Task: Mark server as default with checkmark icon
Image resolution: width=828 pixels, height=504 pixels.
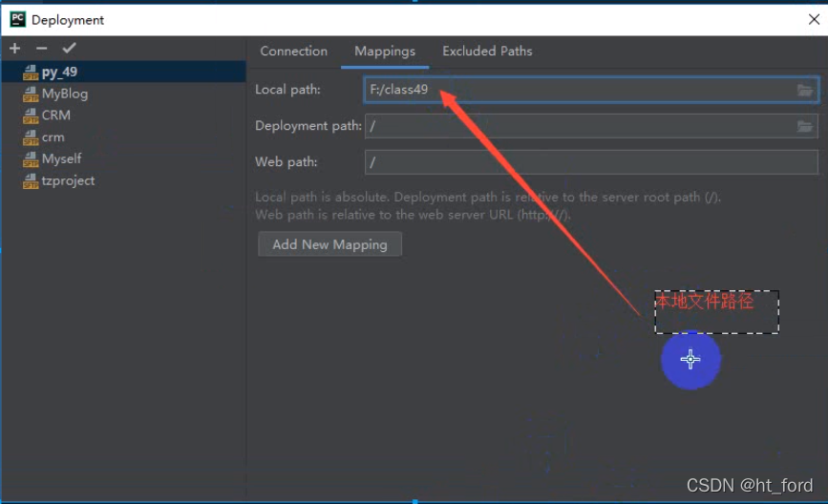Action: 69,49
